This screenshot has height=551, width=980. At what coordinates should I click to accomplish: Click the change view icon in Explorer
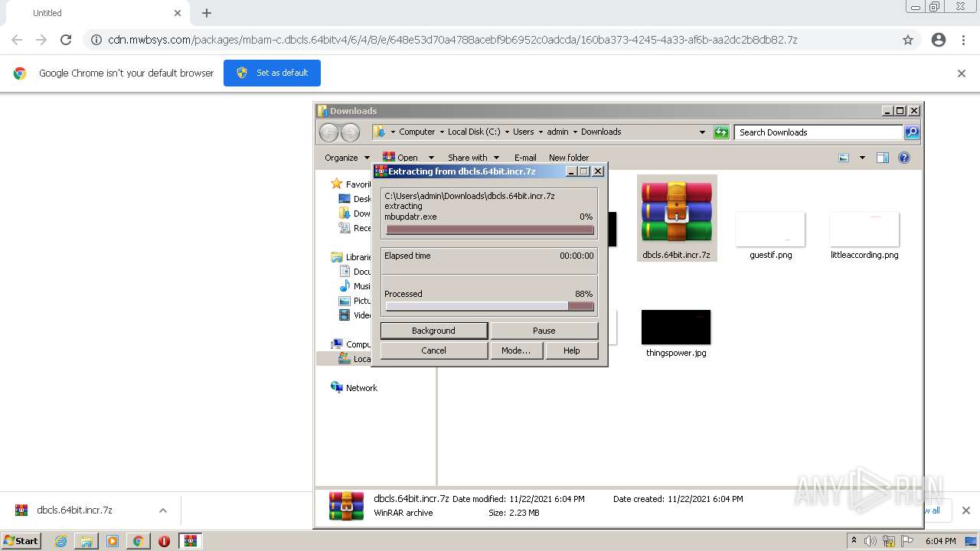844,158
